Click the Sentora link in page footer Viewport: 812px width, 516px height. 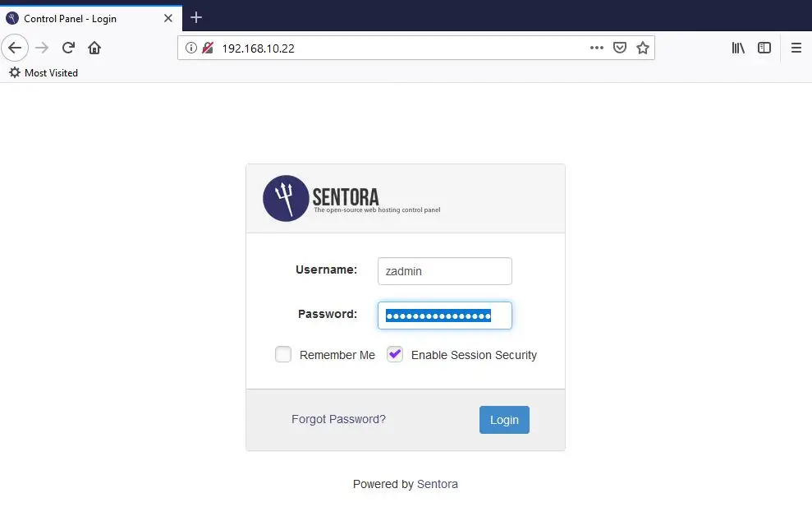[x=437, y=484]
